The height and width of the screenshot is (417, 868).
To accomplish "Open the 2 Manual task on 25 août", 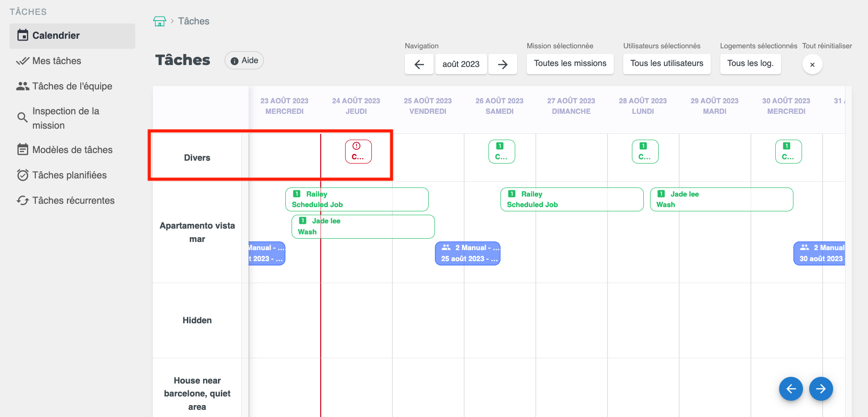I will pos(467,253).
